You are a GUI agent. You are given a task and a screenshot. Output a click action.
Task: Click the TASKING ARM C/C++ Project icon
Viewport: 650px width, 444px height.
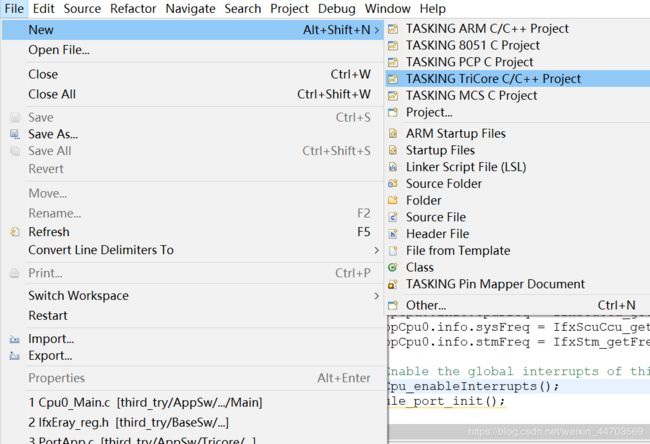click(x=393, y=29)
